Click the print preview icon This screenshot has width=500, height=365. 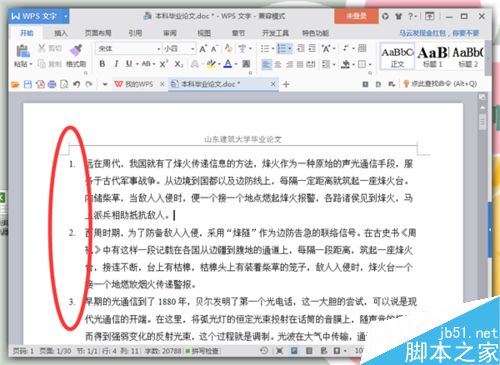(x=64, y=84)
